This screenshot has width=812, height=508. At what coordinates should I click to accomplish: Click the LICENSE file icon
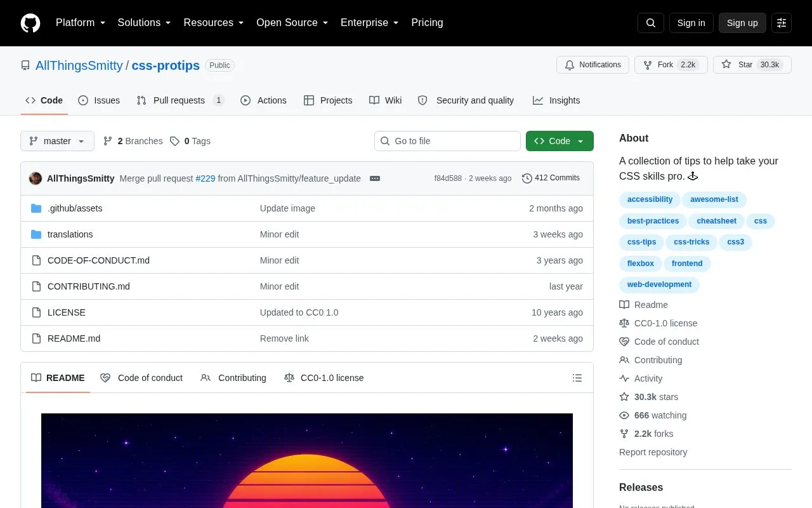point(36,312)
